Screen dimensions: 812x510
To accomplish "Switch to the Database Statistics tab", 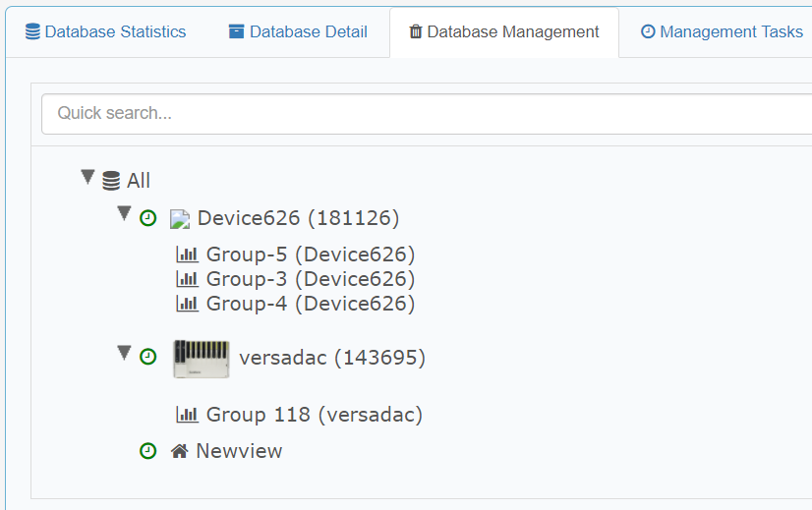I will click(x=105, y=32).
